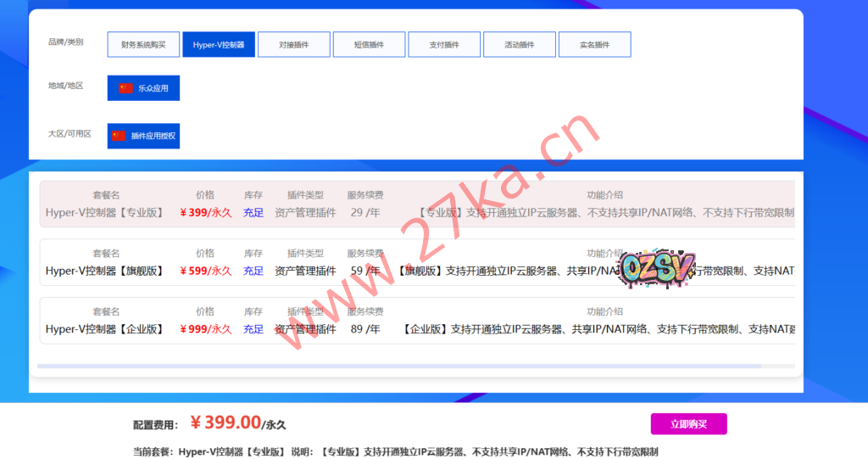Click 资产管理插件 in the 企业版 row
Screen dimensions: 868x459
point(305,328)
